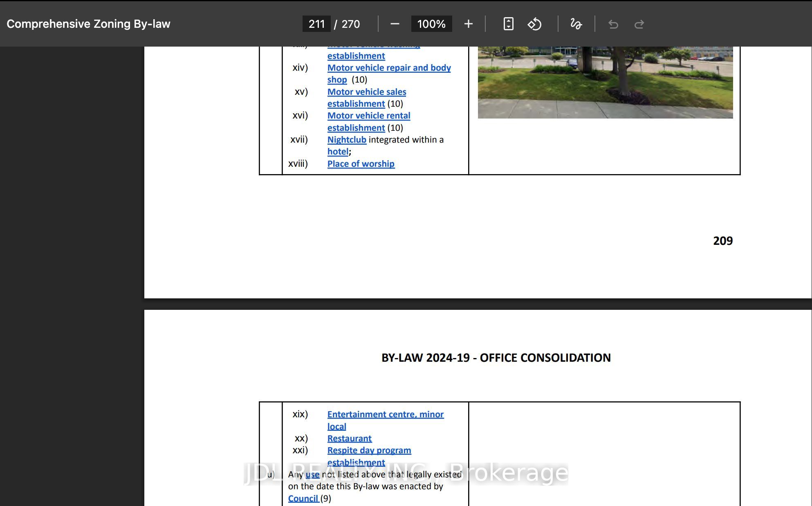Click the zoom in plus button
Screen dimensions: 812x506
(469, 24)
